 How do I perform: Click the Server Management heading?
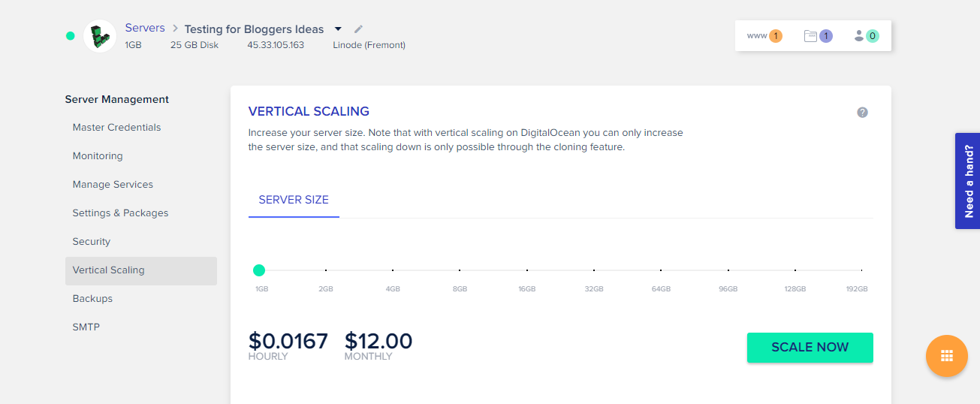coord(117,99)
